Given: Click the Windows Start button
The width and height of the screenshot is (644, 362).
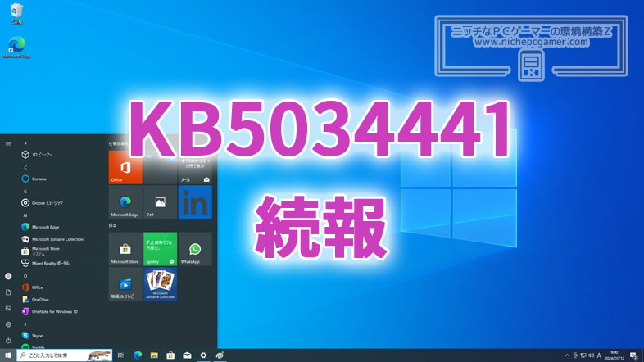Looking at the screenshot, I should point(8,355).
